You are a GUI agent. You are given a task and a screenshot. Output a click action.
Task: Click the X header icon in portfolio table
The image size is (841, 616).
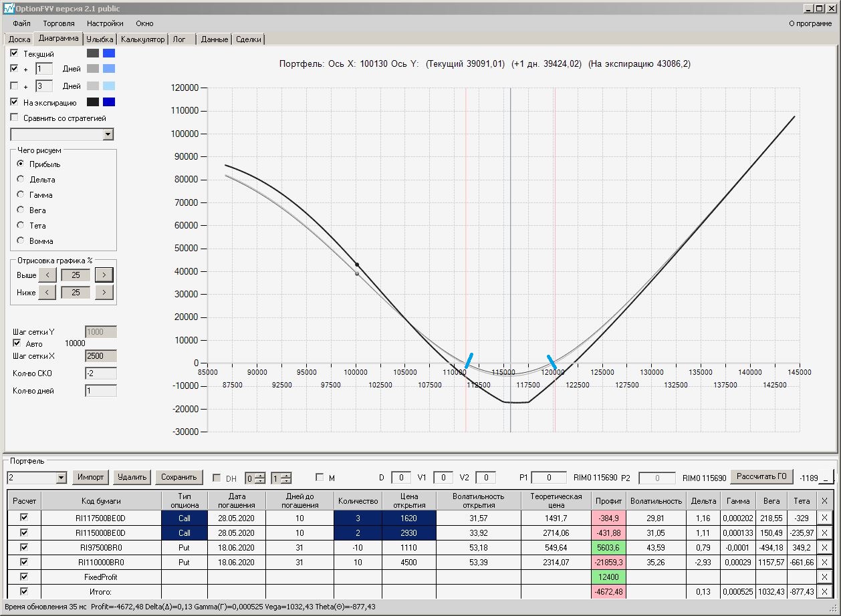[x=824, y=501]
